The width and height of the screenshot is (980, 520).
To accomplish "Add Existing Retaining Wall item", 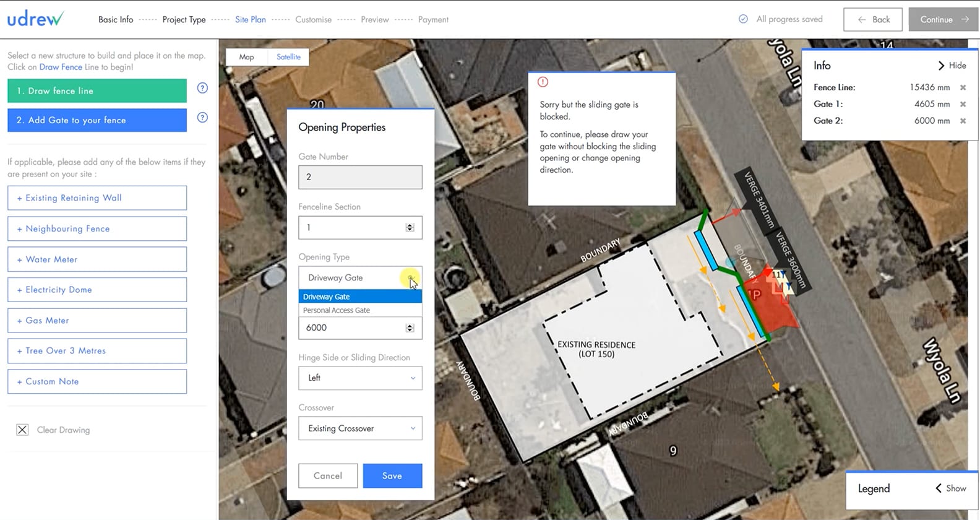I will [97, 198].
